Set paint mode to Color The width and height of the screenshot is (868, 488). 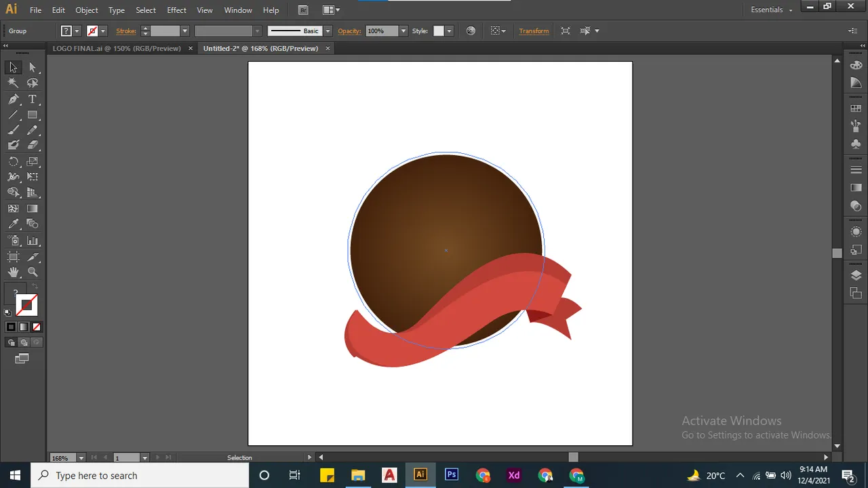pos(11,327)
